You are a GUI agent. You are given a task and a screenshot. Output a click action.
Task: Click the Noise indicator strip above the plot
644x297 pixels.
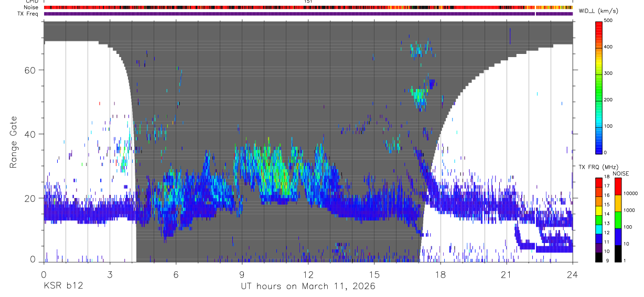click(x=308, y=8)
